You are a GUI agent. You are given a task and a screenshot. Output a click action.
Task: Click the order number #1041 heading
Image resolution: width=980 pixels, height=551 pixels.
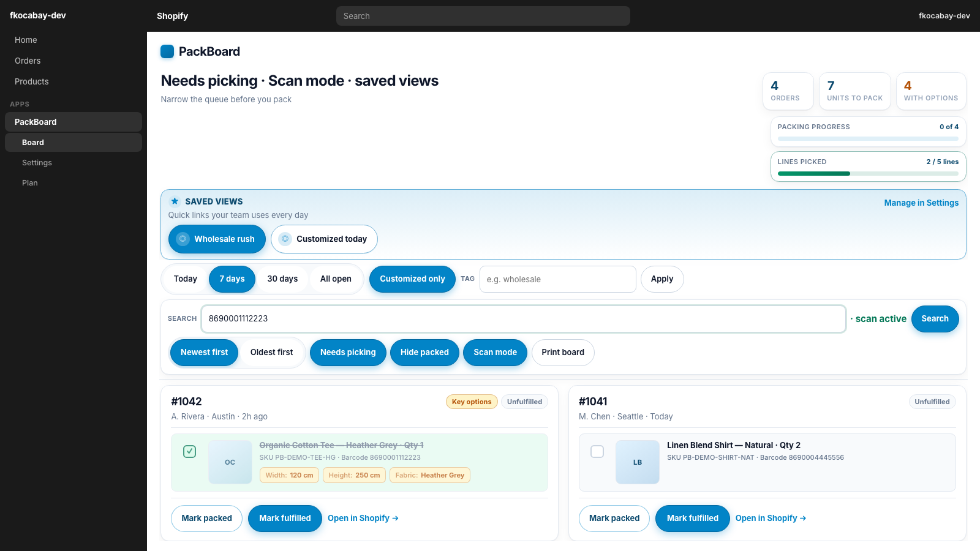click(x=593, y=402)
